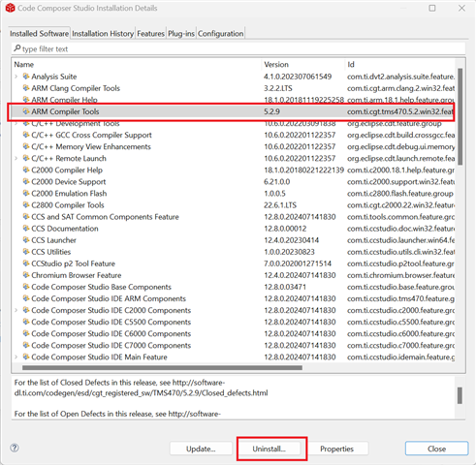Sort the list by the Id column header
Image resolution: width=476 pixels, height=465 pixels.
[x=399, y=64]
